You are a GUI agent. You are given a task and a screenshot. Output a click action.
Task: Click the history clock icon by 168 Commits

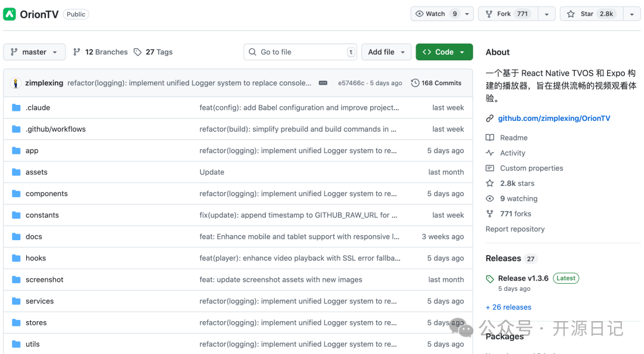(x=415, y=83)
